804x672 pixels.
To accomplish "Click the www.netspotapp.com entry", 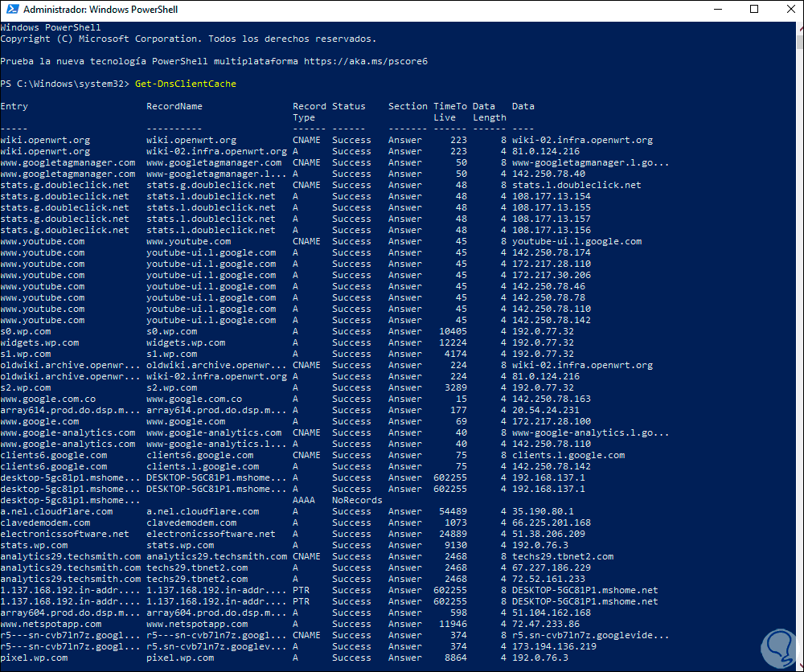I will point(51,625).
